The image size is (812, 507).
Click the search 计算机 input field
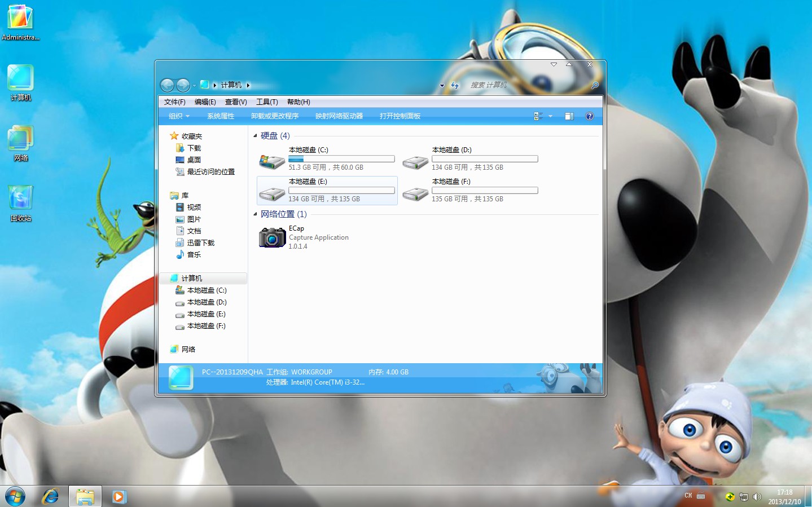529,85
